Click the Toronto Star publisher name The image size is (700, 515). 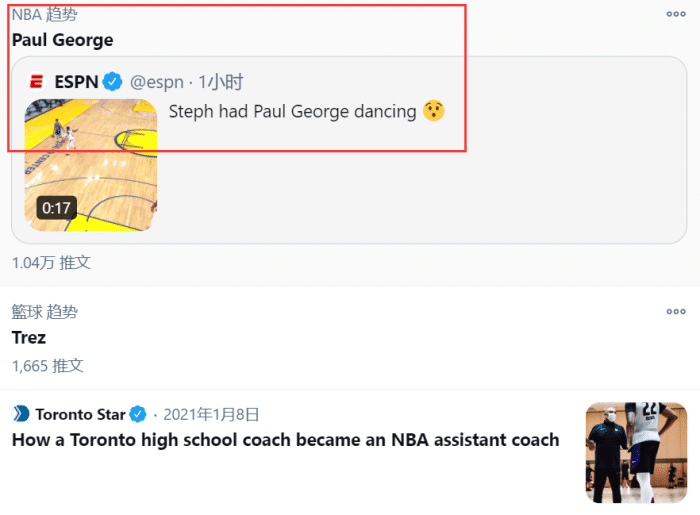(79, 414)
